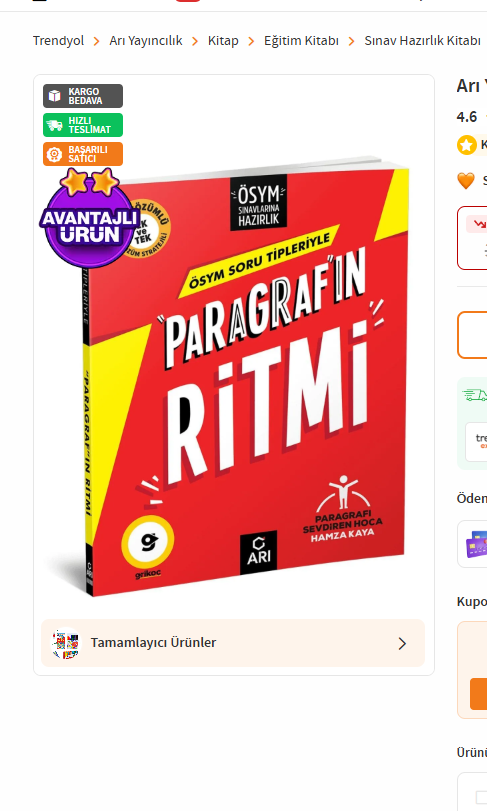The width and height of the screenshot is (487, 811).
Task: Click the chevron after Kitap breadcrumb
Action: [x=251, y=41]
